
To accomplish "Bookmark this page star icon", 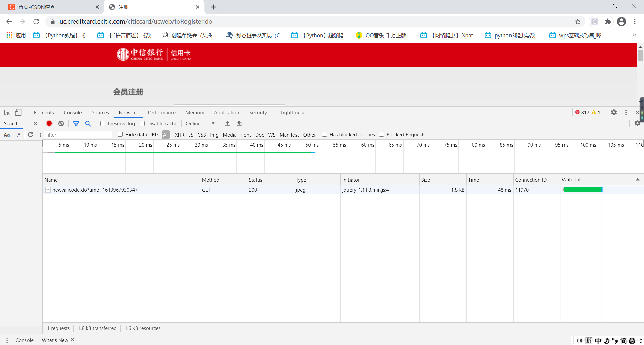I will 578,22.
